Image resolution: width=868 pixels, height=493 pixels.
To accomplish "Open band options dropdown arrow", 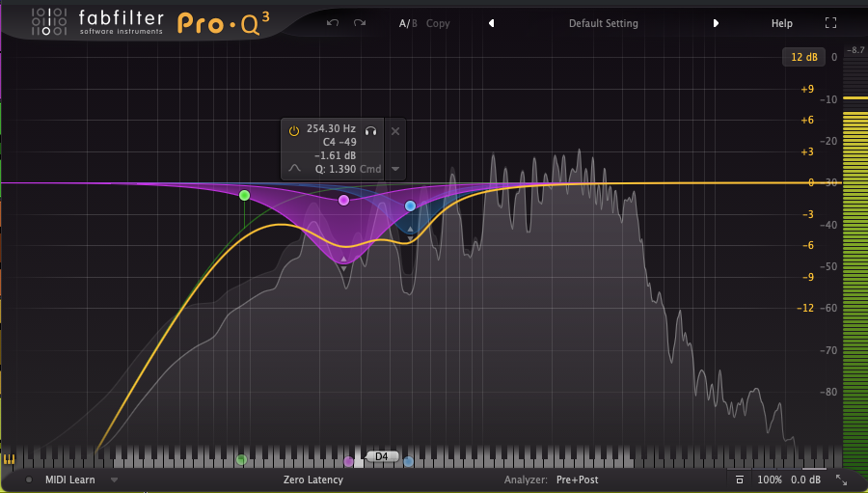I will click(395, 169).
